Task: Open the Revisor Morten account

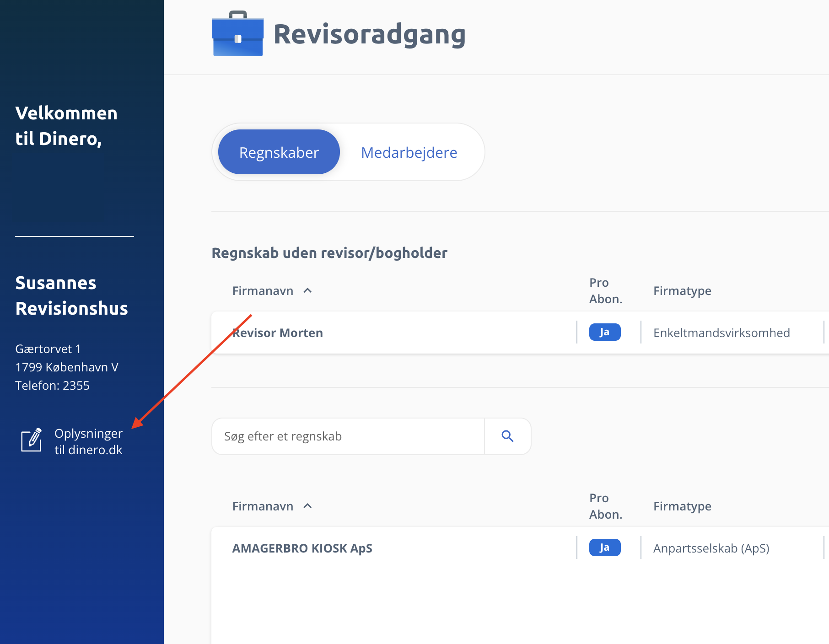Action: tap(278, 333)
